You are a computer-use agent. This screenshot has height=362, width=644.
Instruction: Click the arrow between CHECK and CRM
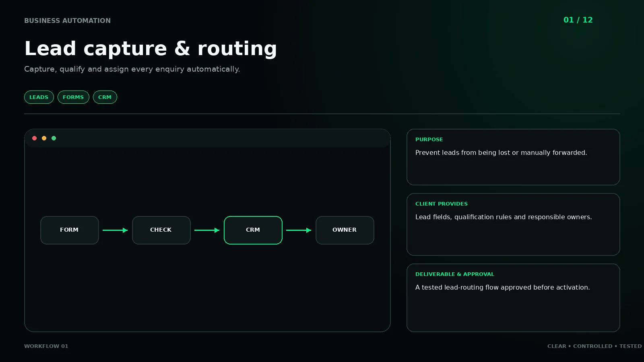pos(207,230)
